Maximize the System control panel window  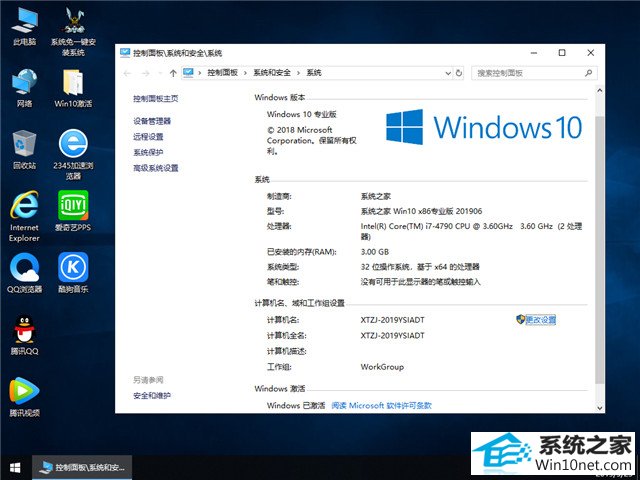(x=562, y=53)
